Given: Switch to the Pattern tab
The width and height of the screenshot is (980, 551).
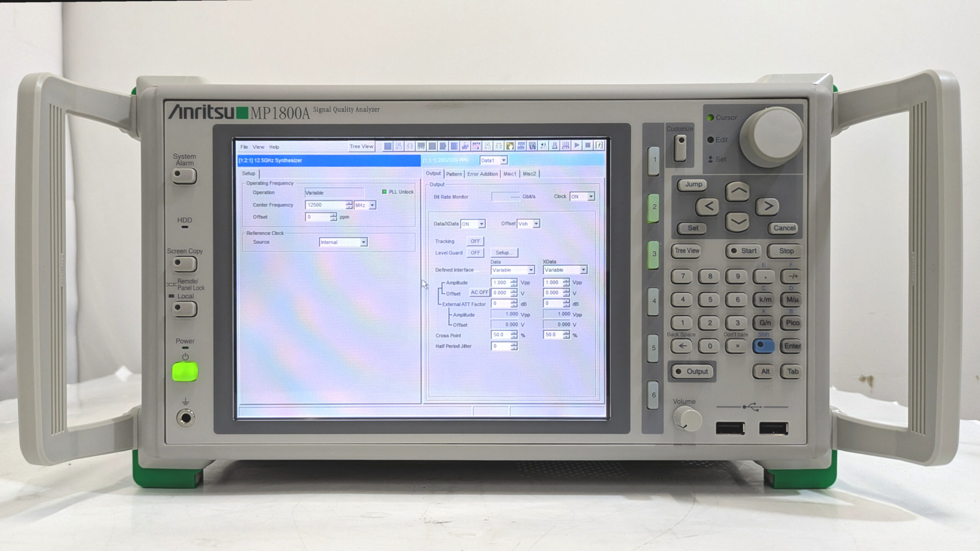Looking at the screenshot, I should (454, 174).
